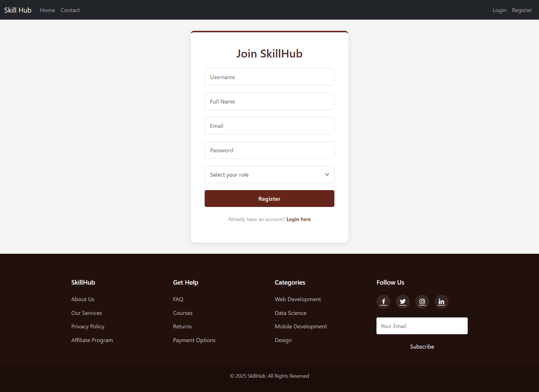Screen dimensions: 539x392
Task: Submit the form with the Register button
Action: (x=269, y=199)
